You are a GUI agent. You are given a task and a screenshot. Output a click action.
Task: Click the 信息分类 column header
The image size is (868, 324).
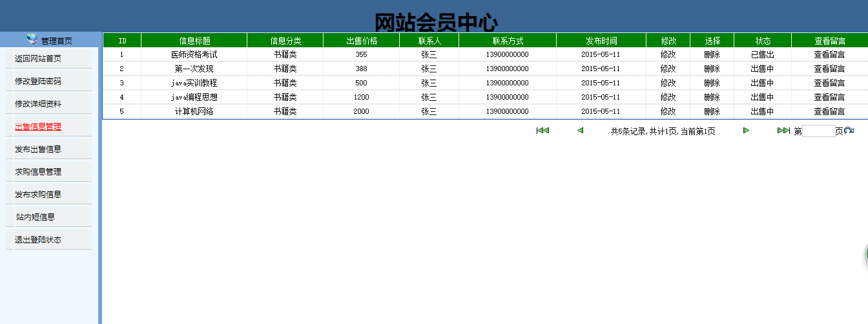coord(285,41)
